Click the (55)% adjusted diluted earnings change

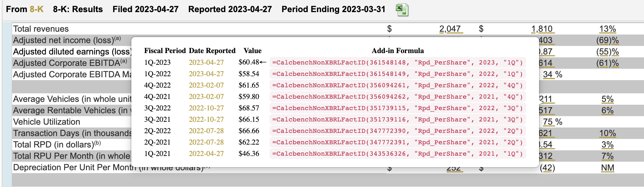pyautogui.click(x=607, y=52)
